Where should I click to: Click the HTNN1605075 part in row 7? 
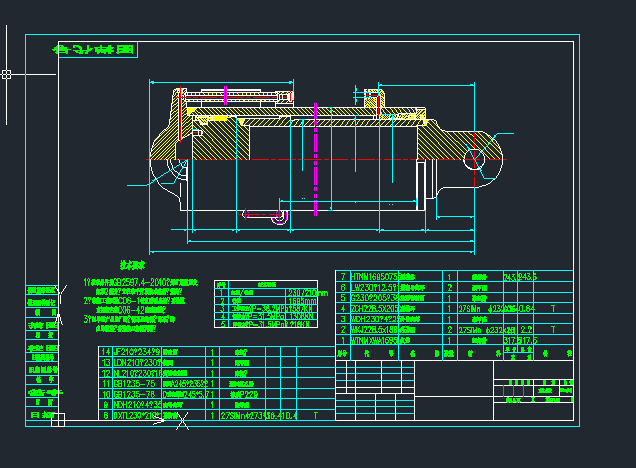(375, 276)
